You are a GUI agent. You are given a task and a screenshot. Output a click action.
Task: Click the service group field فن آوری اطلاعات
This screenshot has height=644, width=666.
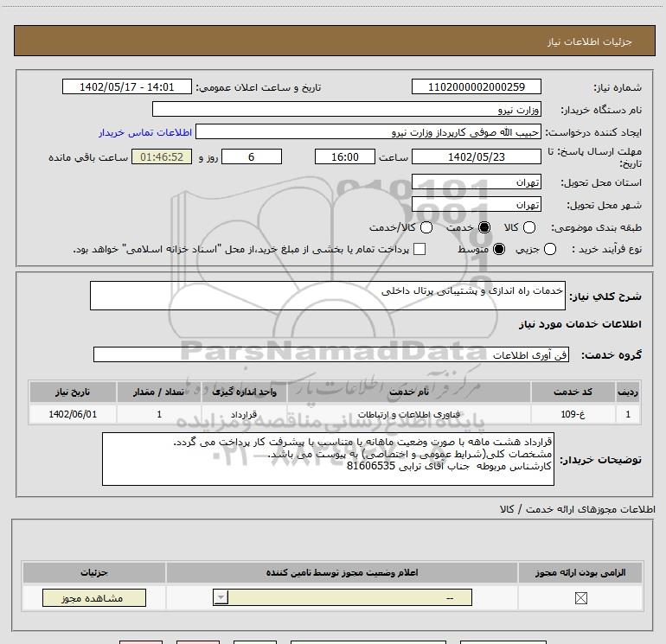click(331, 354)
